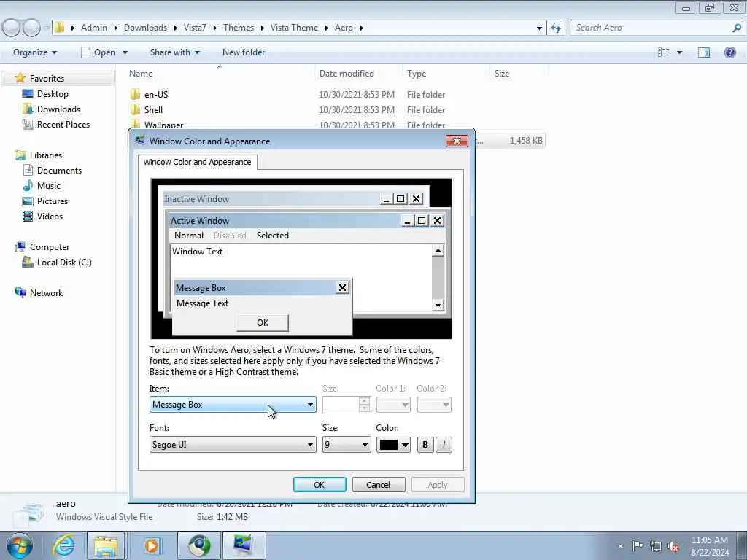Toggle Italic font button

tap(444, 445)
